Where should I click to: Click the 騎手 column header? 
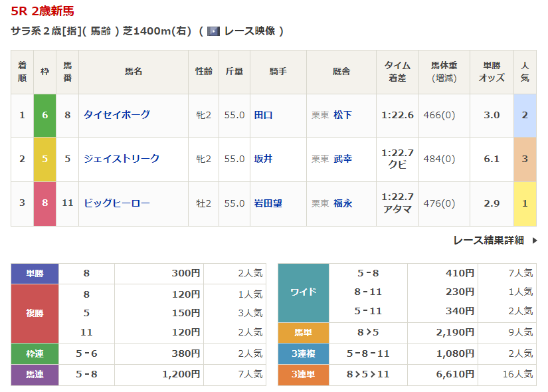(x=278, y=72)
